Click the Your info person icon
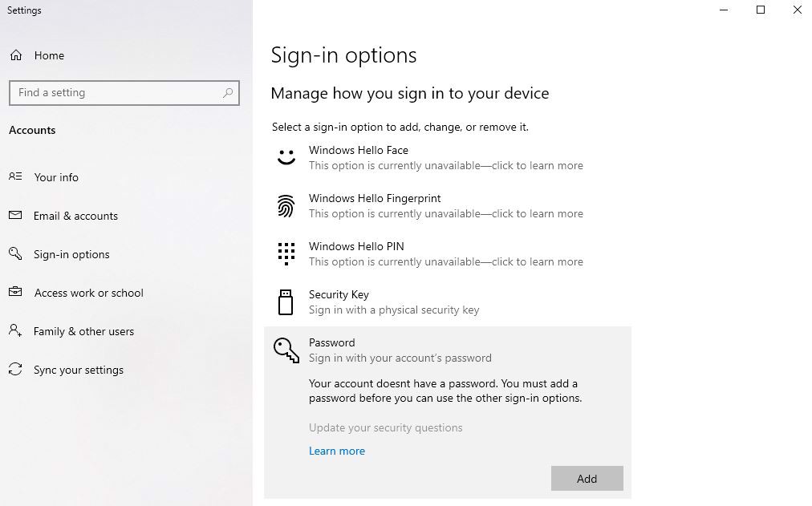This screenshot has height=506, width=812. pos(15,176)
